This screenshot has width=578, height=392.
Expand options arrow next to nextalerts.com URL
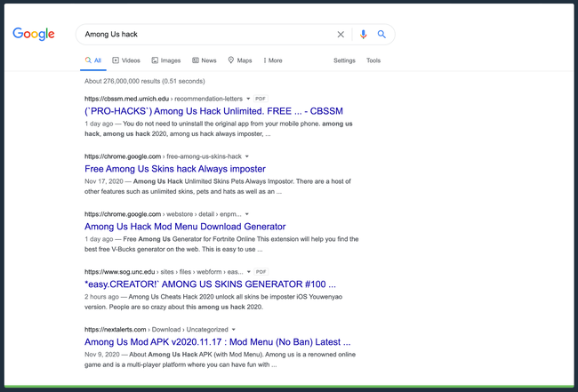pos(234,330)
